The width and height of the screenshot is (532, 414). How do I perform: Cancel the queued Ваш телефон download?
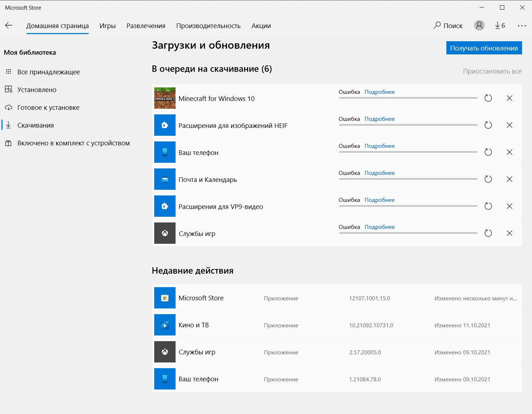[x=509, y=152]
